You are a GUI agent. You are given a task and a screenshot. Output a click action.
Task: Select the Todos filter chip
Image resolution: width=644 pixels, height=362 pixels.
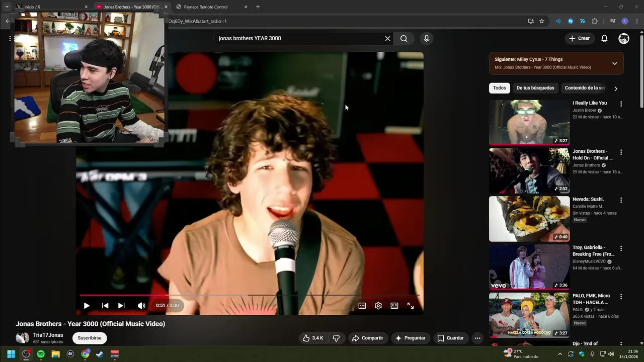tap(500, 88)
